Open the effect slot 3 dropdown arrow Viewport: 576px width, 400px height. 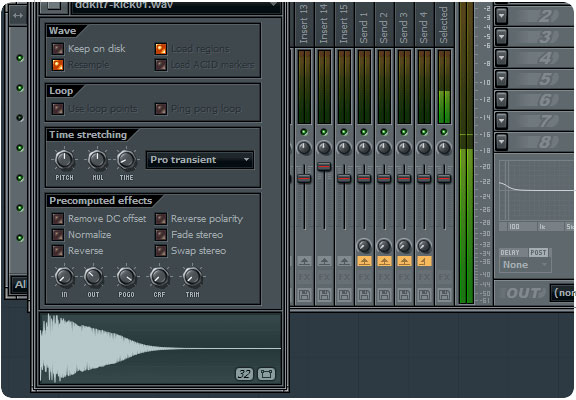[501, 37]
